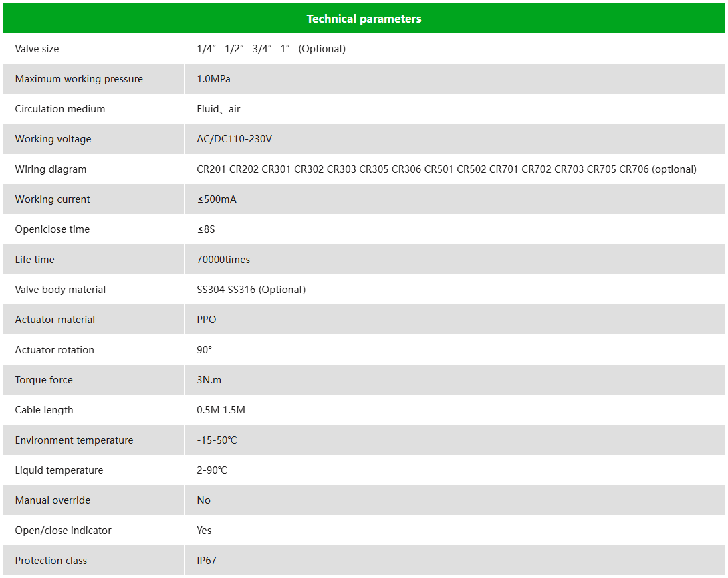The height and width of the screenshot is (578, 728).
Task: Click the AC/DC110-230V voltage value
Action: [x=234, y=139]
